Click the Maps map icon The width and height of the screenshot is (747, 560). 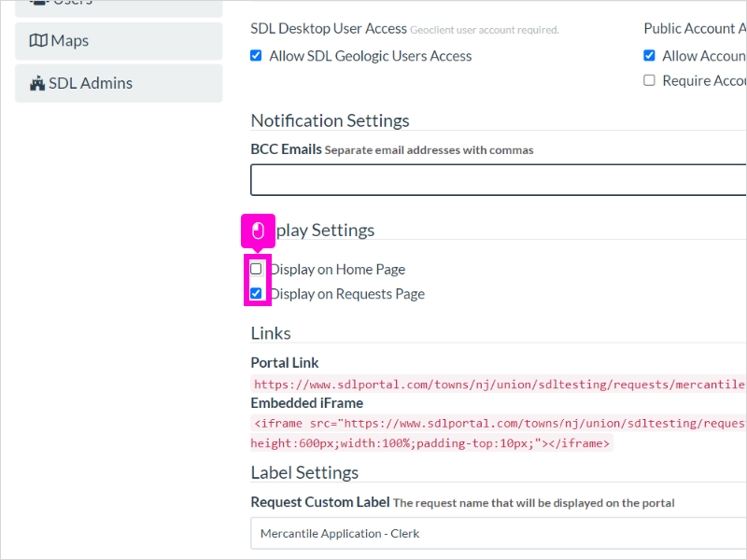pyautogui.click(x=38, y=41)
